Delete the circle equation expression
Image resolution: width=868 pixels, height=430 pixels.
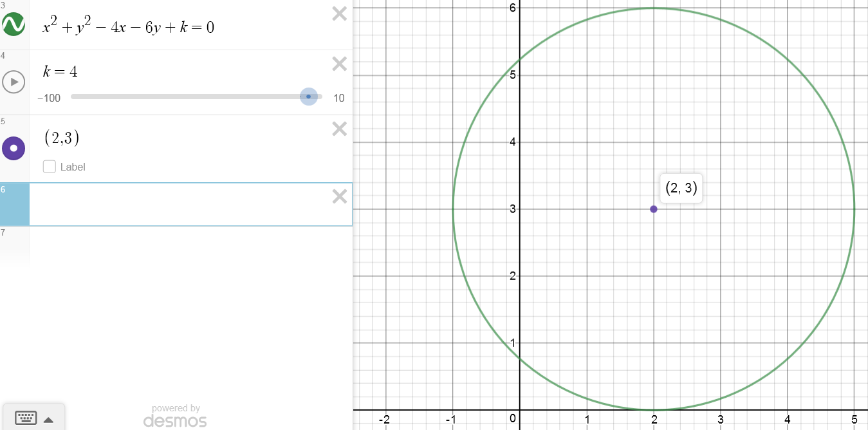click(x=339, y=14)
